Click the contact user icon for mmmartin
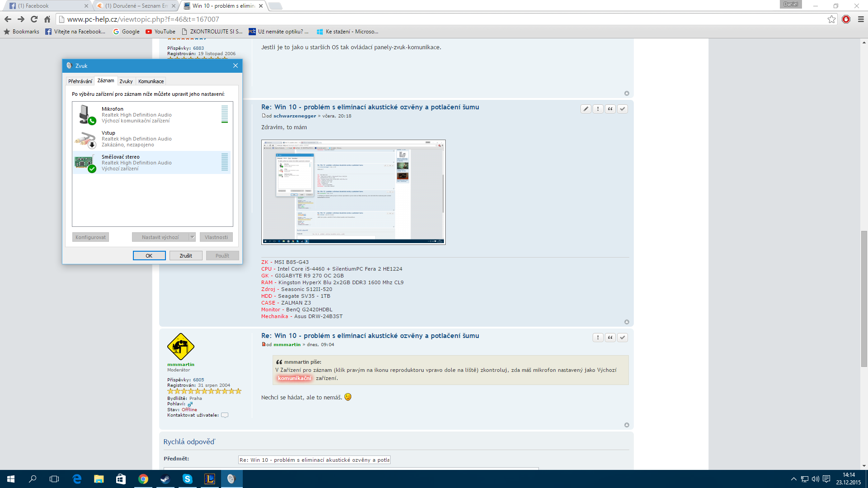The image size is (868, 488). click(225, 415)
